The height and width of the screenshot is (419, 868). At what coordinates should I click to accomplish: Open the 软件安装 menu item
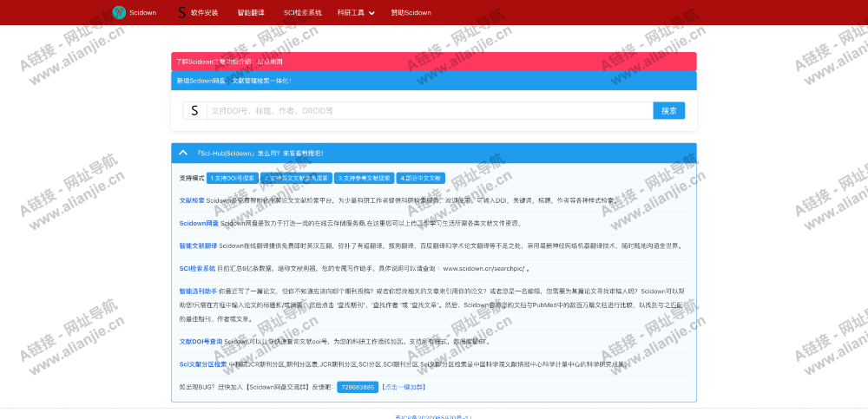[x=204, y=13]
